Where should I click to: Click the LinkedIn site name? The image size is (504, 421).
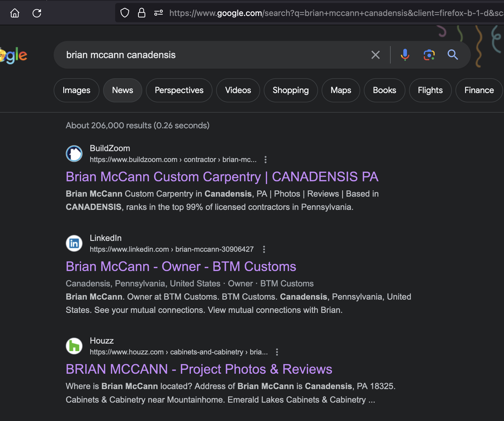click(x=106, y=238)
